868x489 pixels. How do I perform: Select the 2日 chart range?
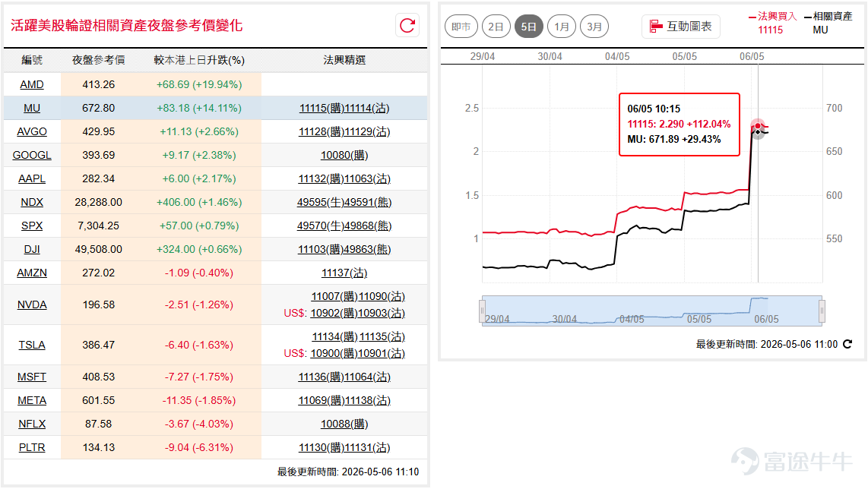click(x=496, y=27)
